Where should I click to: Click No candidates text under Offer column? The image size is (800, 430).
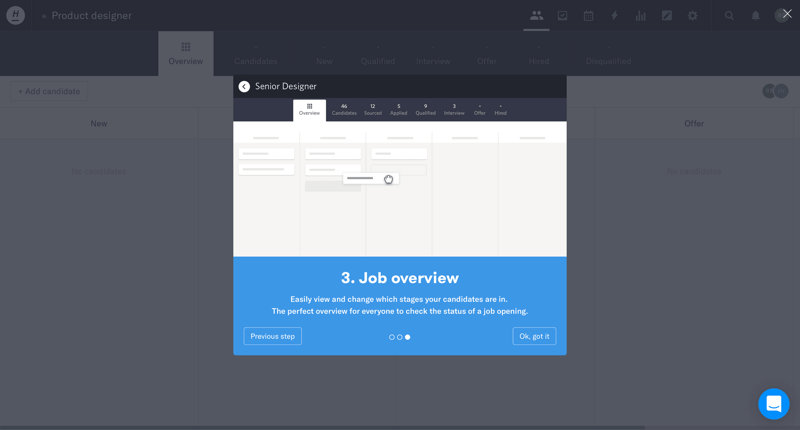[694, 171]
